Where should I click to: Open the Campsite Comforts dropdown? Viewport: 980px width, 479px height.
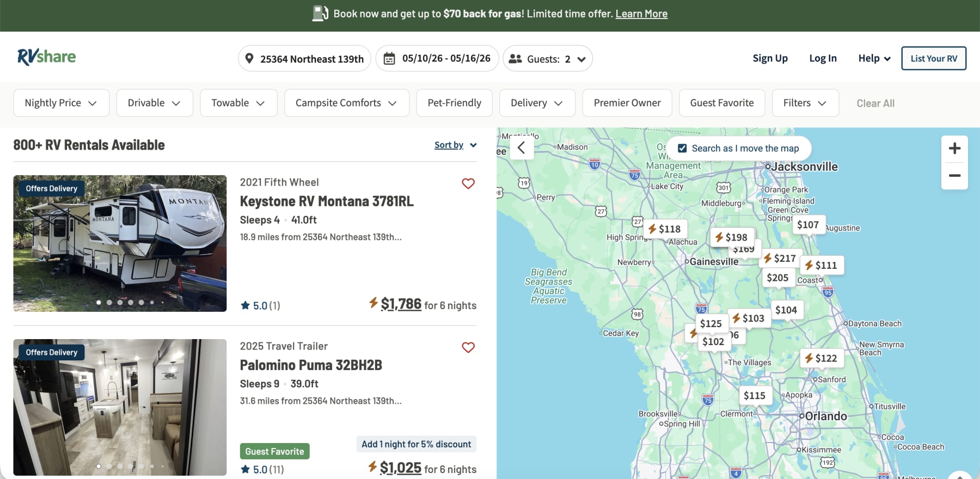click(x=347, y=103)
